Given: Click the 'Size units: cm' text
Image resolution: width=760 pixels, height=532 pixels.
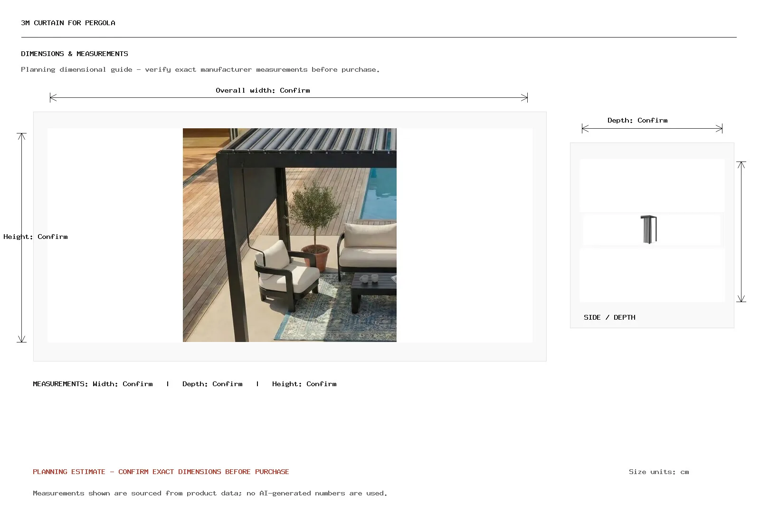Looking at the screenshot, I should tap(659, 472).
